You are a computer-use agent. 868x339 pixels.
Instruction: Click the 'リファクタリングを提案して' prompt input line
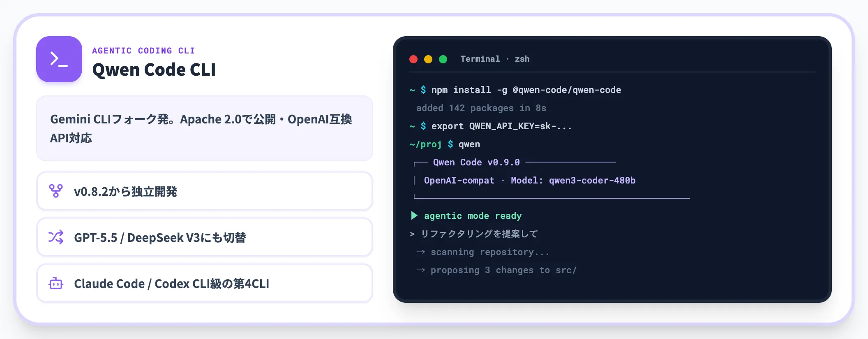click(474, 234)
